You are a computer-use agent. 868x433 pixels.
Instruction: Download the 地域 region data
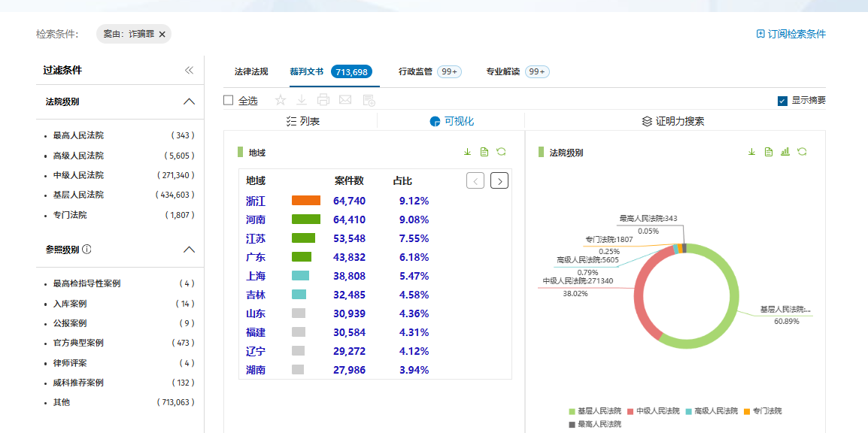point(467,152)
